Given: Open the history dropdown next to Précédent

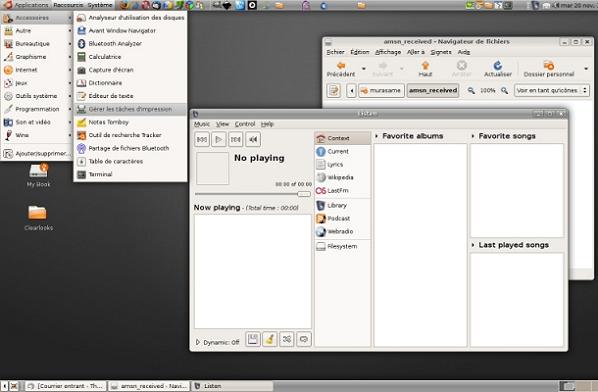Looking at the screenshot, I should [x=363, y=69].
